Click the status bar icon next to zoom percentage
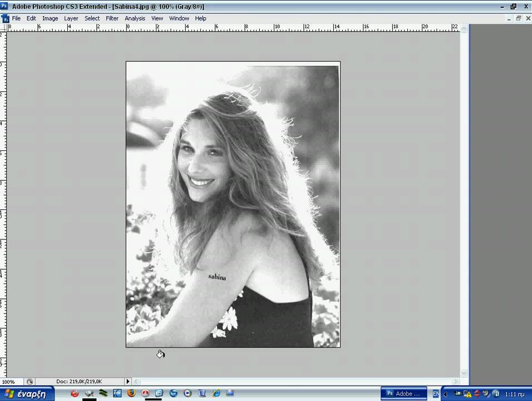This screenshot has width=532, height=401. [29, 382]
